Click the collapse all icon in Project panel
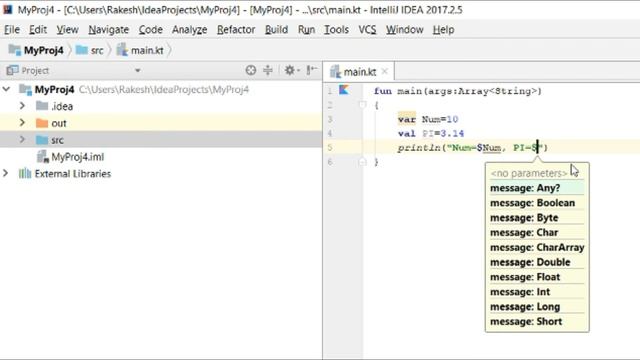640x360 pixels. click(x=268, y=70)
